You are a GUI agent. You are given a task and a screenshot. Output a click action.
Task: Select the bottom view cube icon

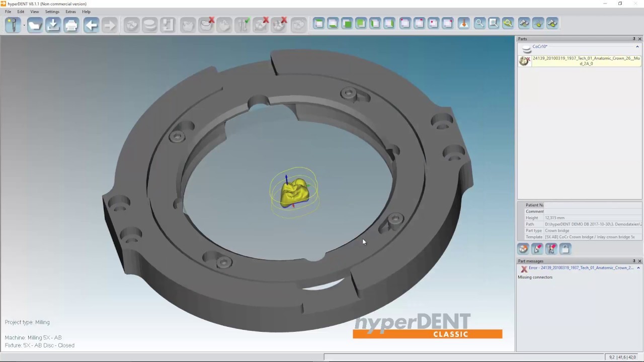pos(333,23)
